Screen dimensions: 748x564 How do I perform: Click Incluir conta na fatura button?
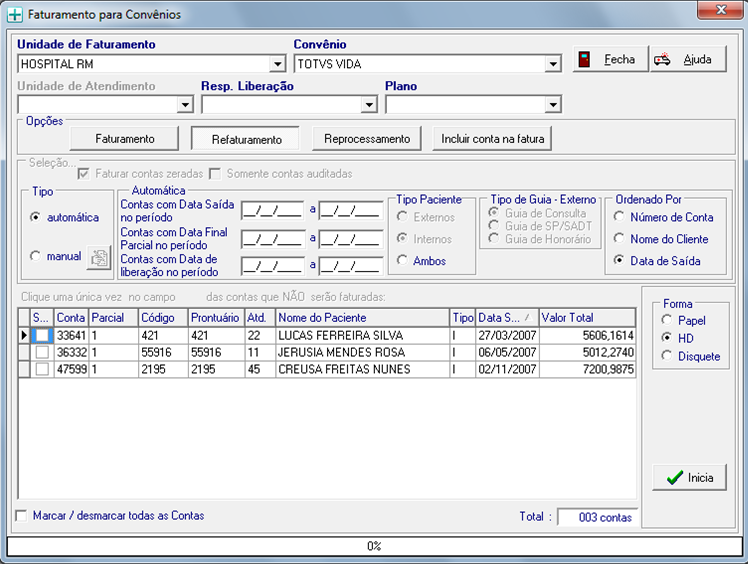pos(492,139)
